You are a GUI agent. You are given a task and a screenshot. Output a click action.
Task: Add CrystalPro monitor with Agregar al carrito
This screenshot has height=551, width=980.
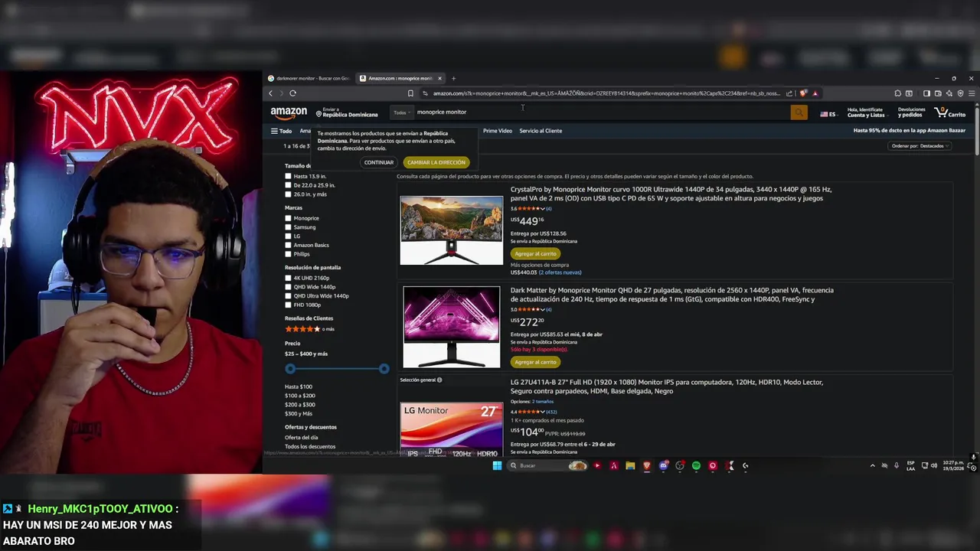click(535, 253)
